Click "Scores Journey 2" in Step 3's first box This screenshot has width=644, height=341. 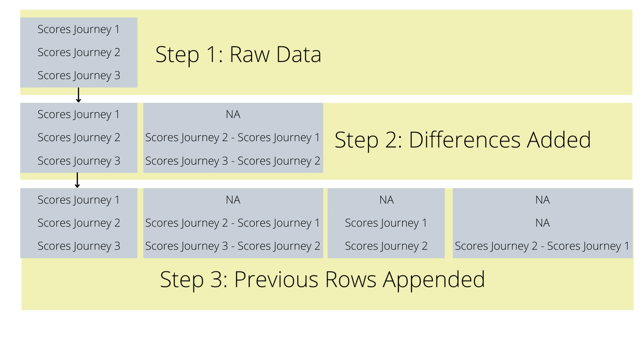(78, 223)
